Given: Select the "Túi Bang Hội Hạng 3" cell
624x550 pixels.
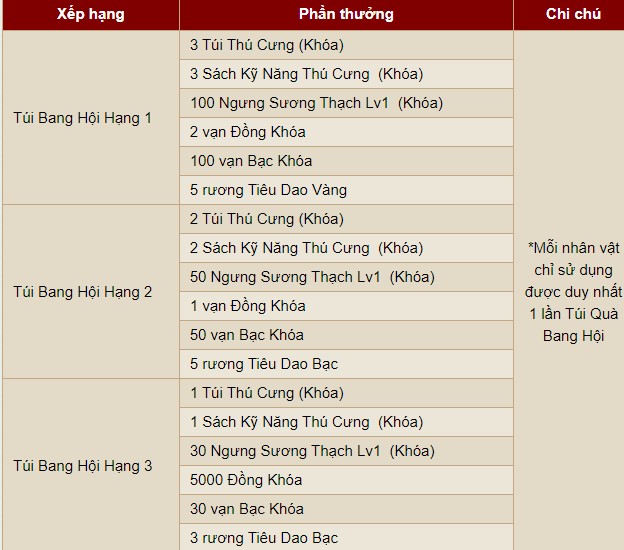Looking at the screenshot, I should [x=83, y=466].
